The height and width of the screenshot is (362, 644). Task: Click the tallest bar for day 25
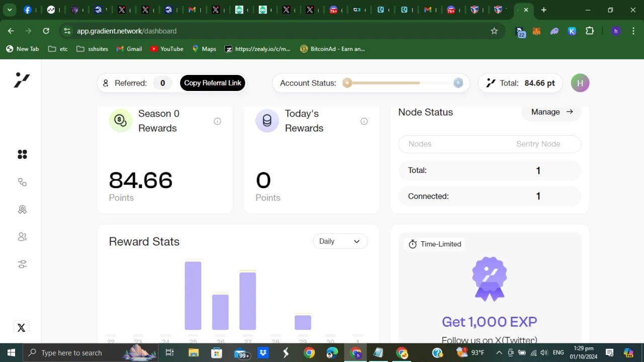tap(193, 295)
